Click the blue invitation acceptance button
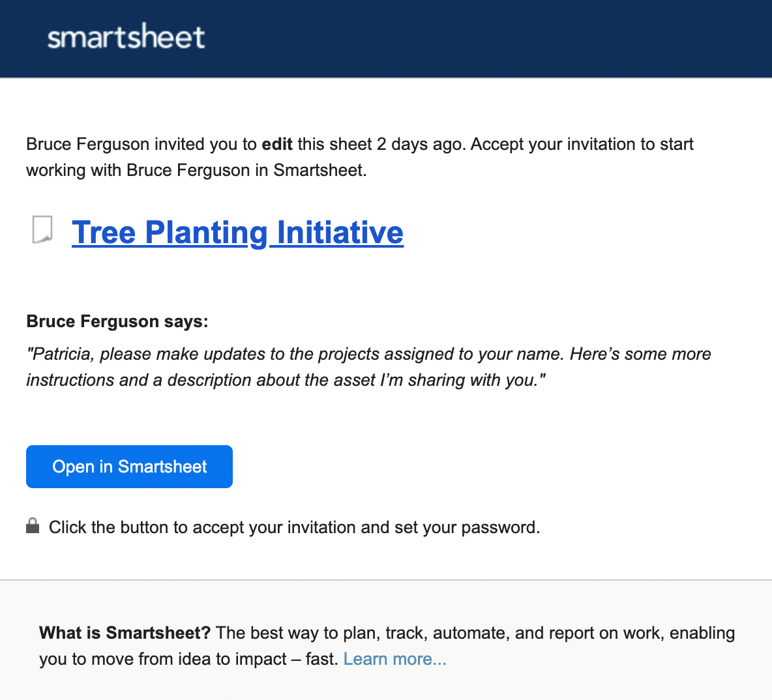772x700 pixels. 129,466
